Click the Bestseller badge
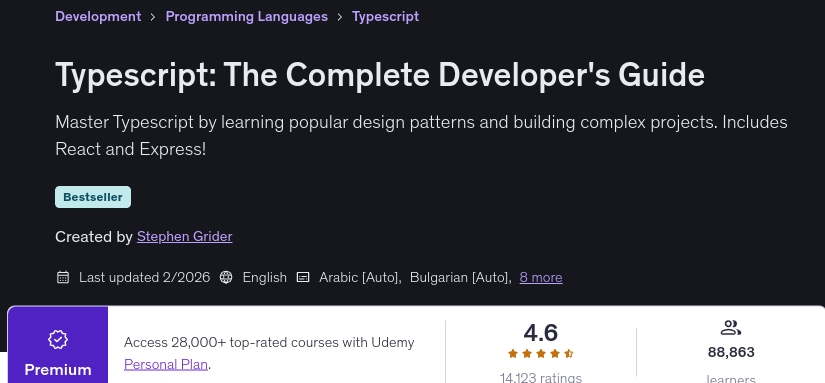This screenshot has width=825, height=383. point(93,197)
